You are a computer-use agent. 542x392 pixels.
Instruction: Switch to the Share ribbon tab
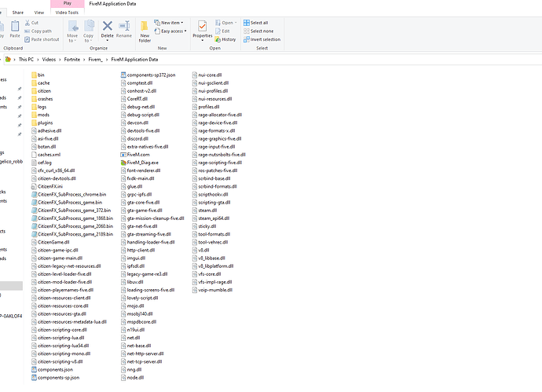[18, 13]
